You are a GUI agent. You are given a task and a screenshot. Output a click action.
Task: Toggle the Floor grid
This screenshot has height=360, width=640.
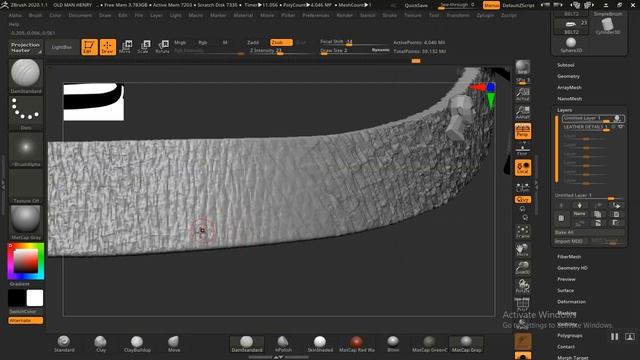tap(523, 149)
